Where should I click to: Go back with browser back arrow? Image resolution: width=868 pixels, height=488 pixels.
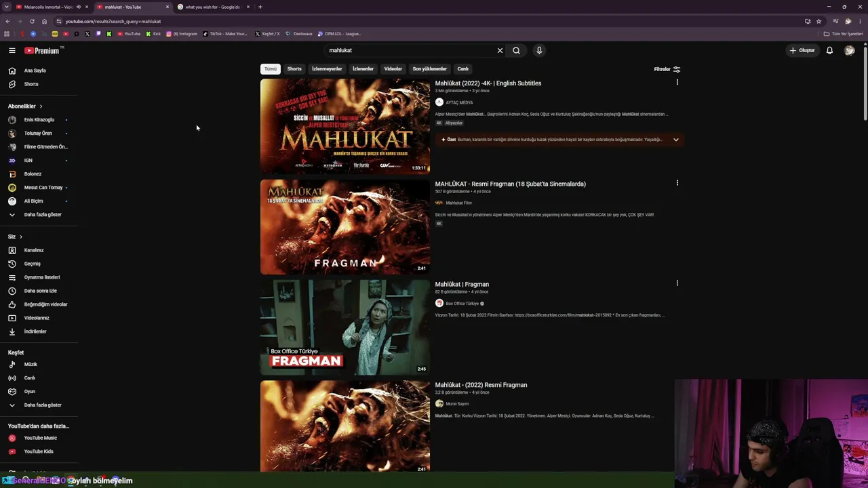[x=7, y=21]
